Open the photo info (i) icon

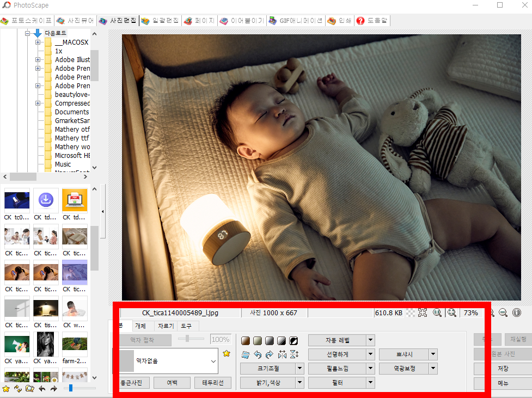(x=517, y=313)
